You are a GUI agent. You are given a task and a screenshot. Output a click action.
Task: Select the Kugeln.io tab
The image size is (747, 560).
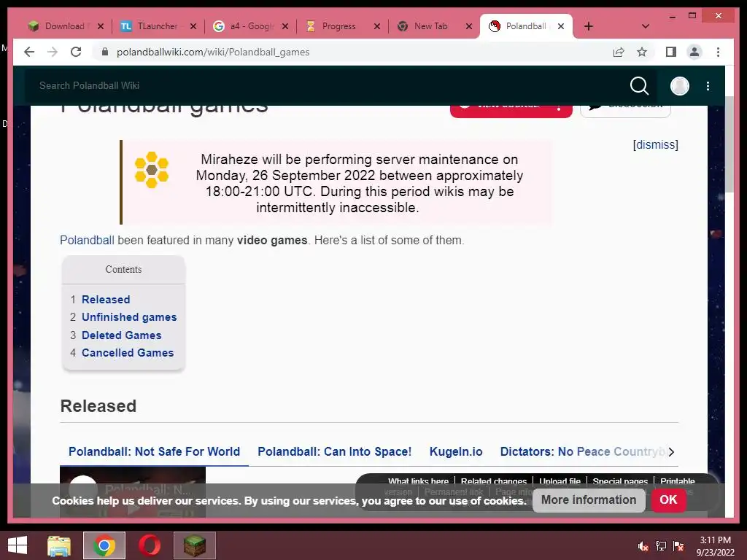pos(456,451)
